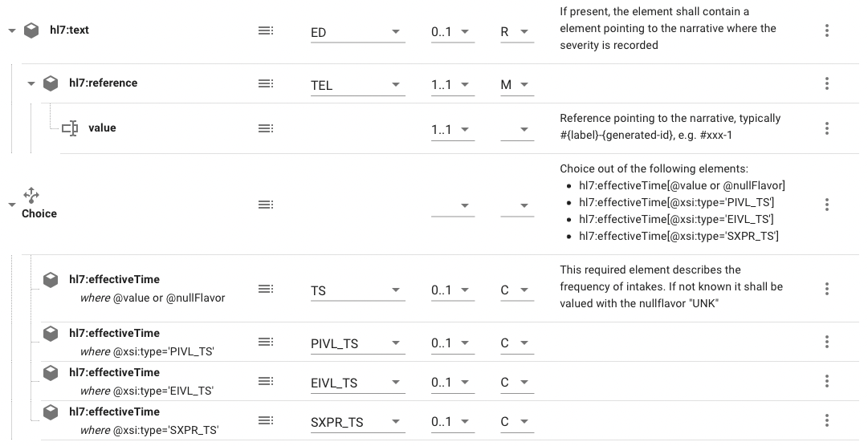Click the cube icon beside hl7:text
This screenshot has width=868, height=446.
31,30
